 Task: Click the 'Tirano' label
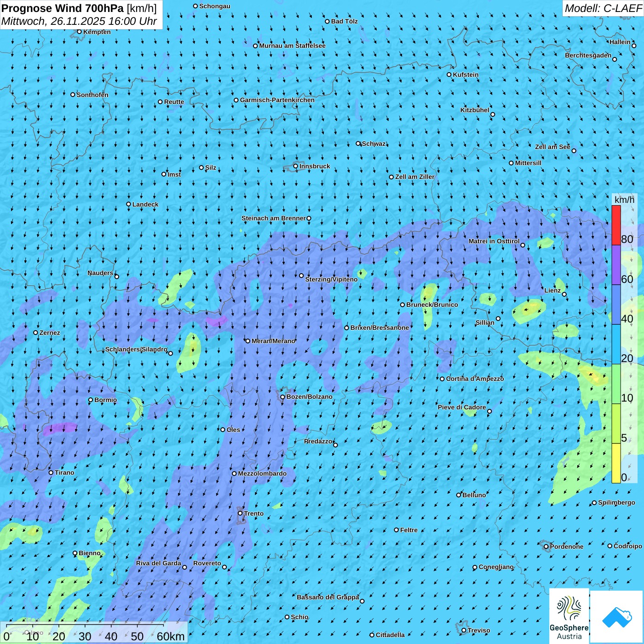coord(64,472)
